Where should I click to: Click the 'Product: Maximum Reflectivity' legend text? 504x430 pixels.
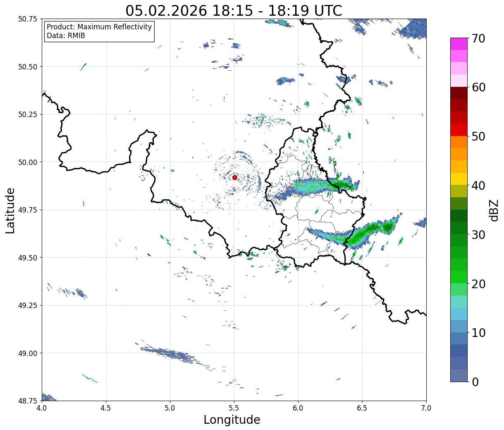pyautogui.click(x=99, y=27)
